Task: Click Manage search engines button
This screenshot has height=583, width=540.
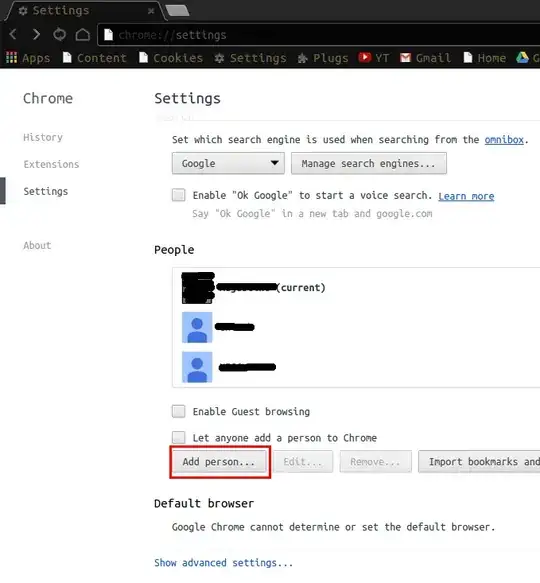Action: click(x=369, y=163)
